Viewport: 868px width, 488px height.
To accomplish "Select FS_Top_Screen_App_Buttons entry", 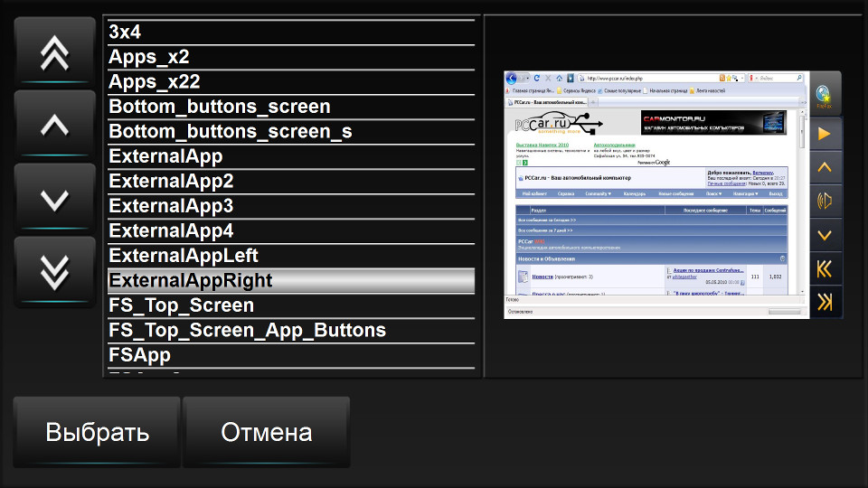I will [x=290, y=330].
